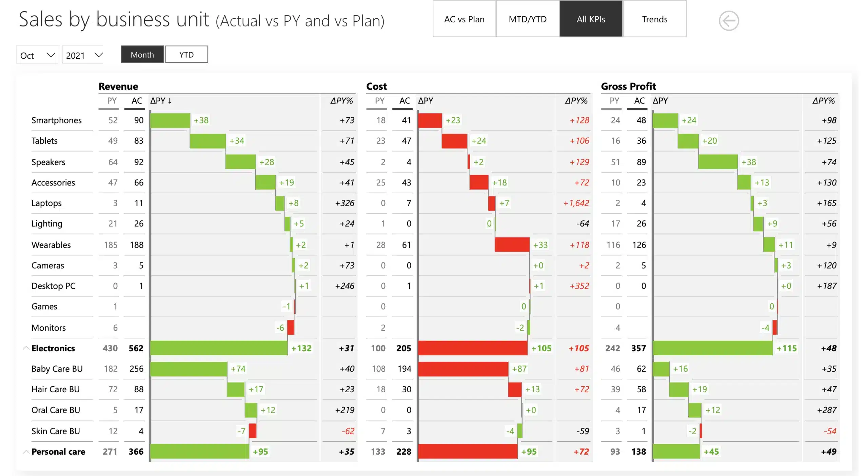Click the Skin Care BU red revenue bar
The height and width of the screenshot is (476, 868).
(x=252, y=431)
